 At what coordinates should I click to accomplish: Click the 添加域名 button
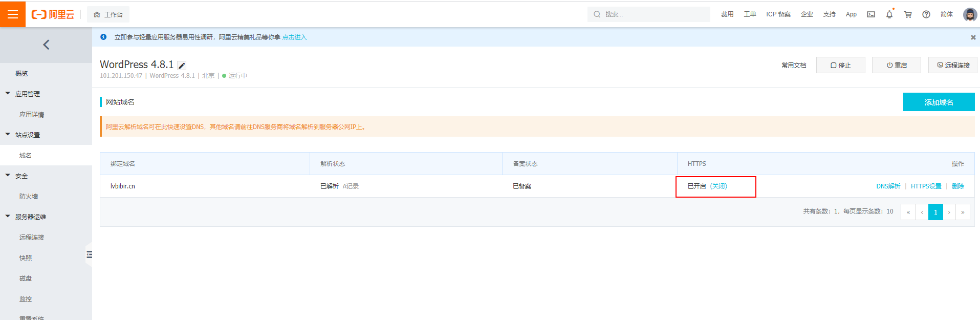[939, 102]
